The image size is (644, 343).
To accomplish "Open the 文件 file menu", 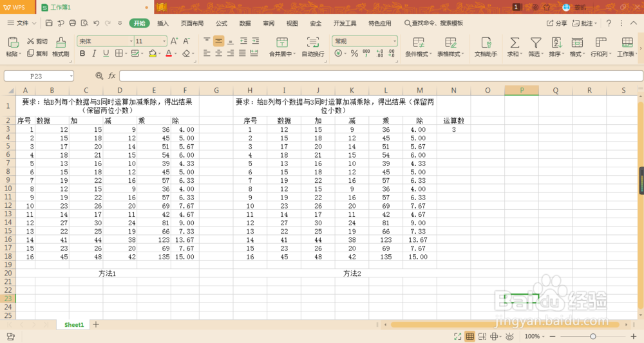I will pyautogui.click(x=22, y=23).
